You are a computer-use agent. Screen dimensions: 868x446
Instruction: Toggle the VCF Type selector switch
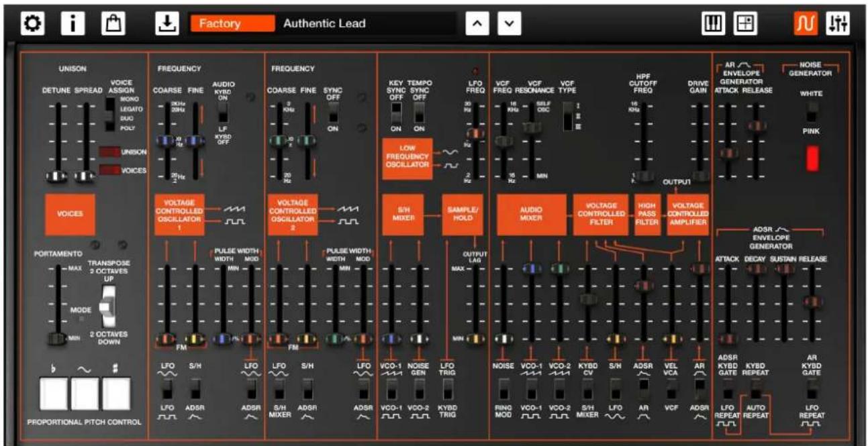[x=567, y=115]
